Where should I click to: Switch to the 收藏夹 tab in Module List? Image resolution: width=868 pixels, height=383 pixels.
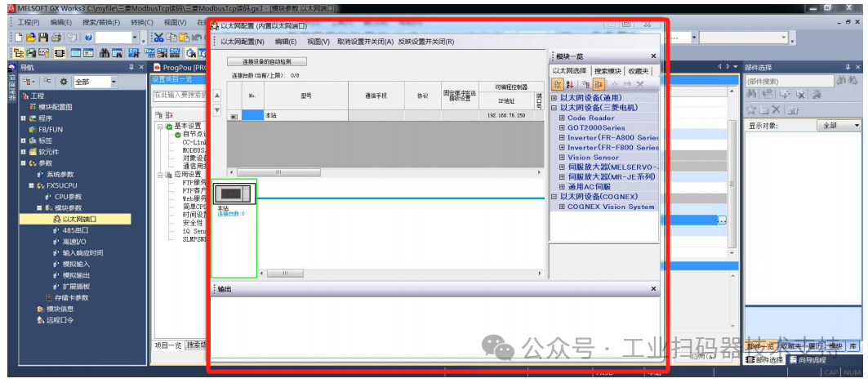click(639, 71)
